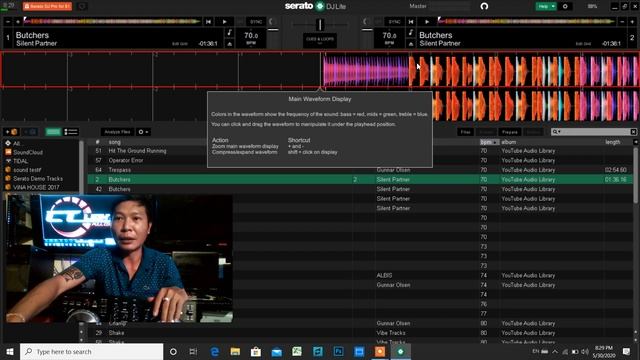Sort by the length column header
Viewport: 640px width, 360px height.
coord(613,142)
